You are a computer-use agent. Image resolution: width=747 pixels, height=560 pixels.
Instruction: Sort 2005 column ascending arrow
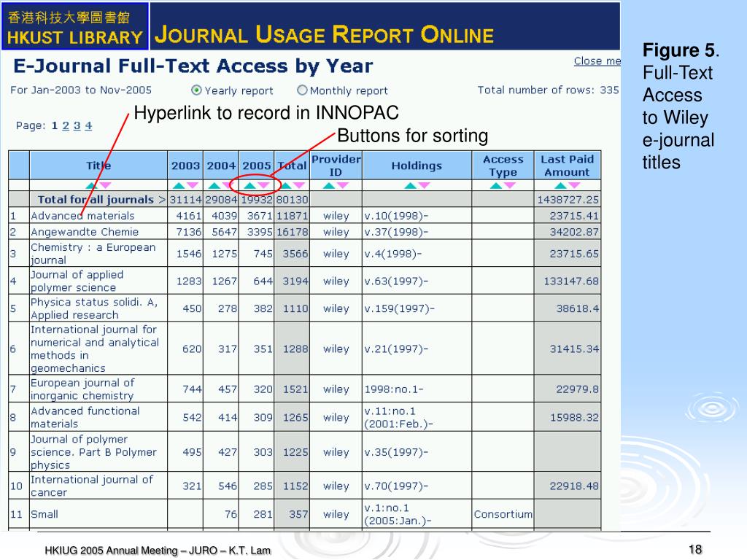pos(249,185)
